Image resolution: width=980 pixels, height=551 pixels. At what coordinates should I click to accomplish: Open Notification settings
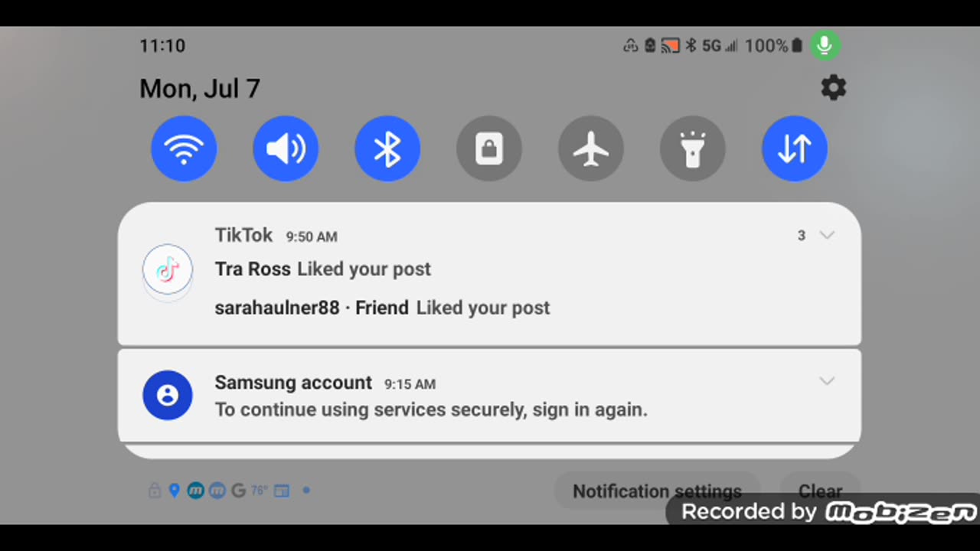click(657, 491)
